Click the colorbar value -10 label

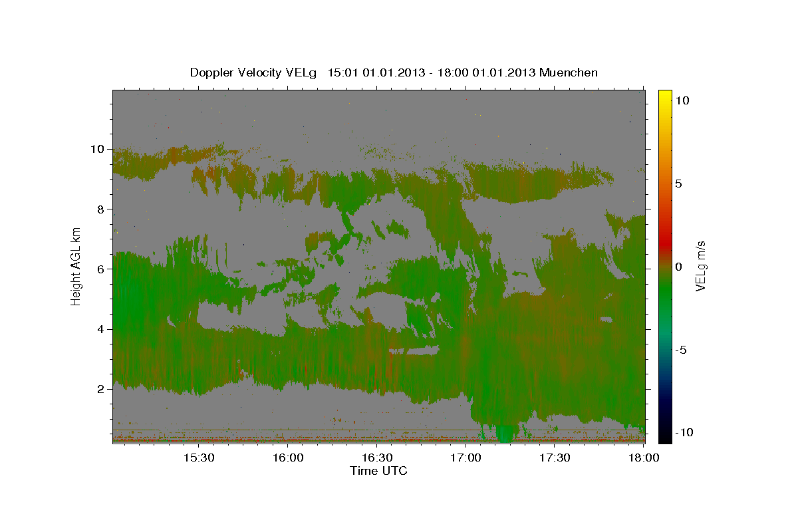(684, 432)
